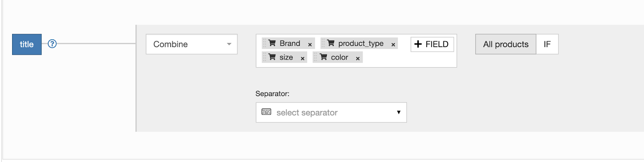
Task: Select the All products tab
Action: (x=506, y=44)
